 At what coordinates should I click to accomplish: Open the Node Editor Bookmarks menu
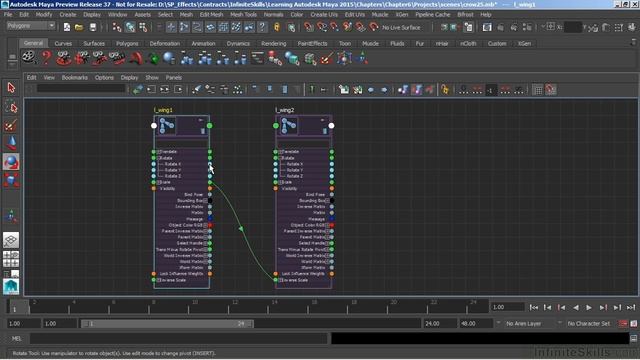(74, 78)
